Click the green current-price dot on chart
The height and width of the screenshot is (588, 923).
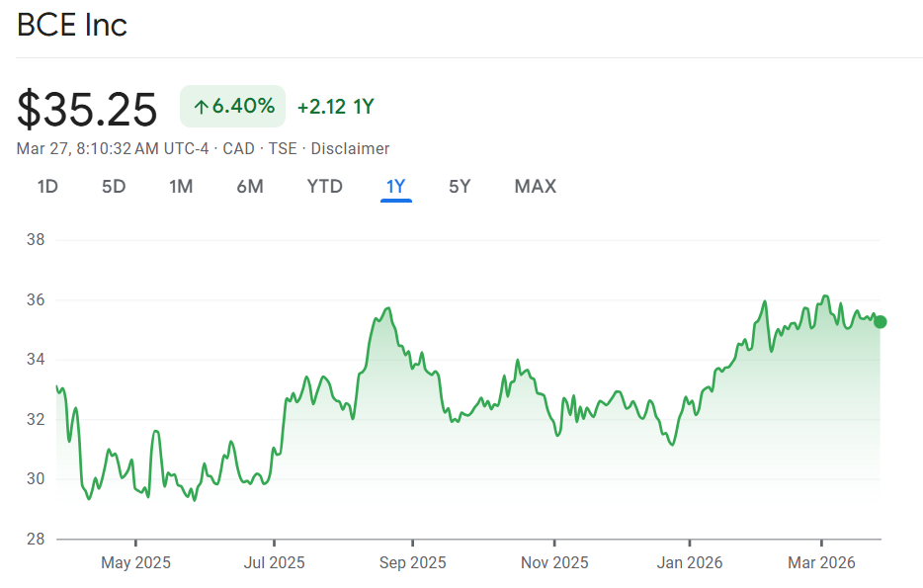point(881,321)
